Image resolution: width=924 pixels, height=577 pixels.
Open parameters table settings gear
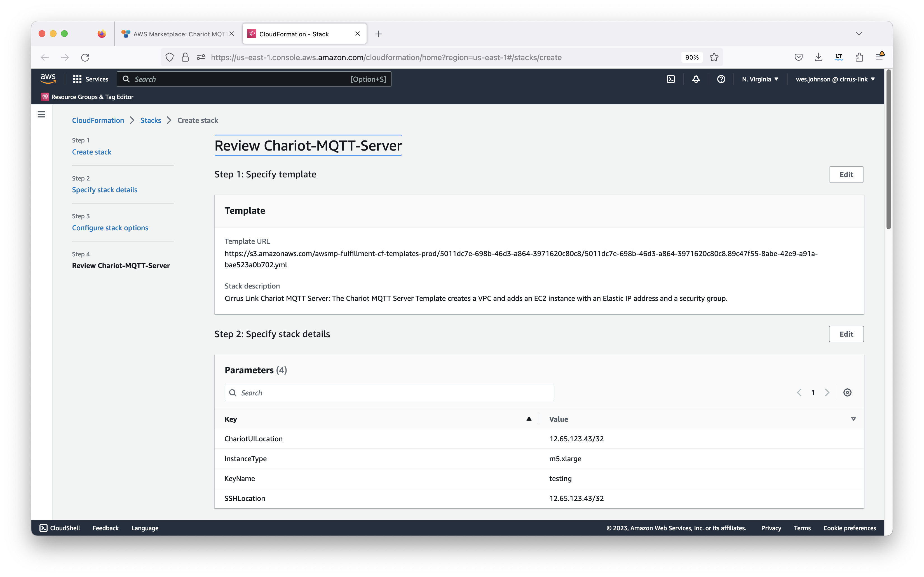click(x=847, y=392)
